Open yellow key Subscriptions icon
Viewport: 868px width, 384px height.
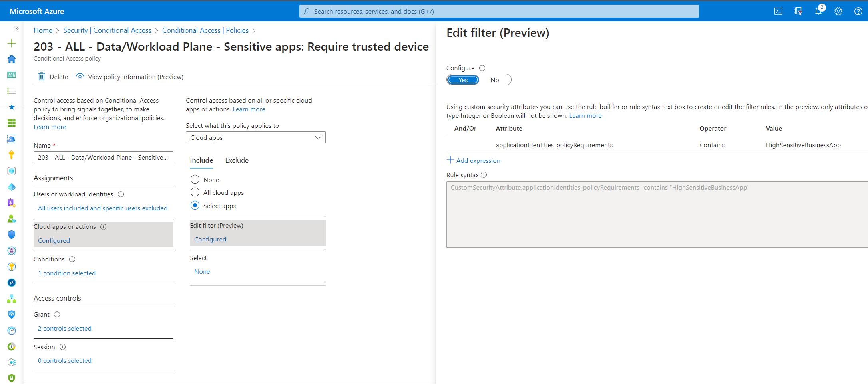pos(12,155)
